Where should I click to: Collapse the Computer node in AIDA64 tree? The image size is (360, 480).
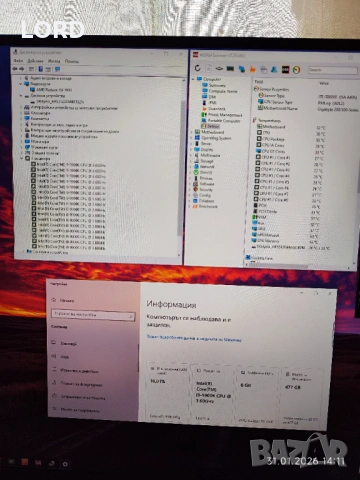[193, 79]
